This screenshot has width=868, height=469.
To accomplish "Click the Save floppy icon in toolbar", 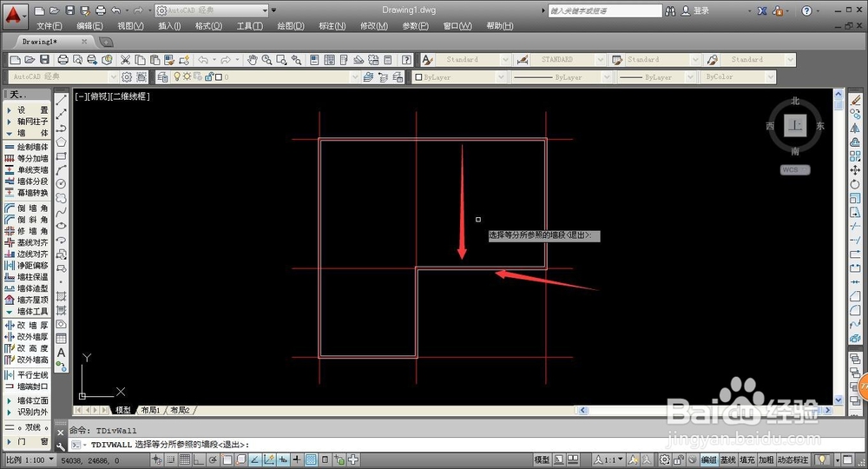I will coord(45,60).
